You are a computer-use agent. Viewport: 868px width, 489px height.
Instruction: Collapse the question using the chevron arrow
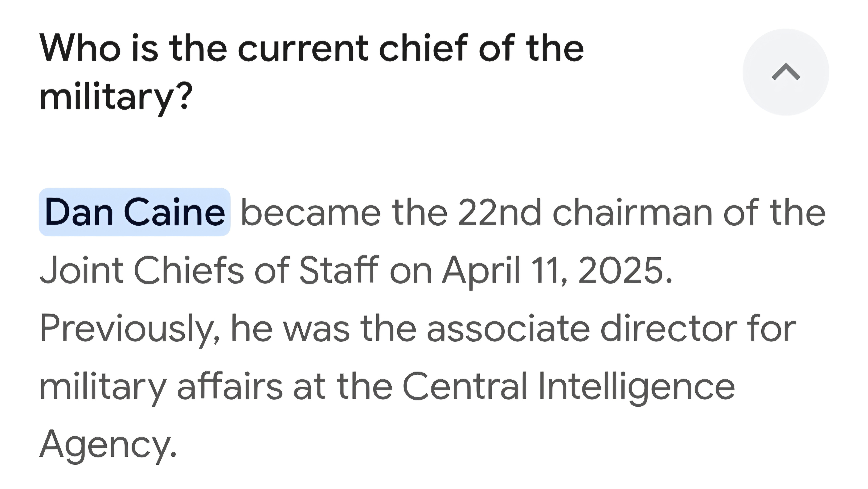click(785, 72)
